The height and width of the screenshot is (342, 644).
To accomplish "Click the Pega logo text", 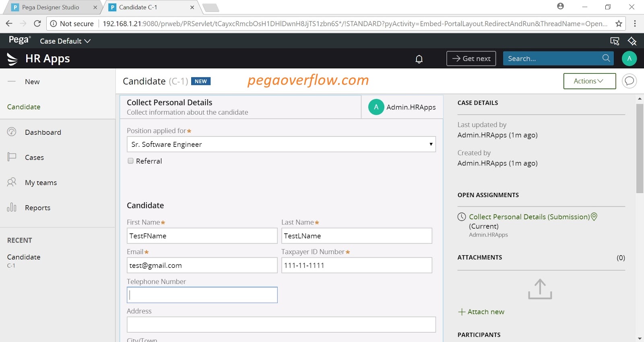I will 19,40.
